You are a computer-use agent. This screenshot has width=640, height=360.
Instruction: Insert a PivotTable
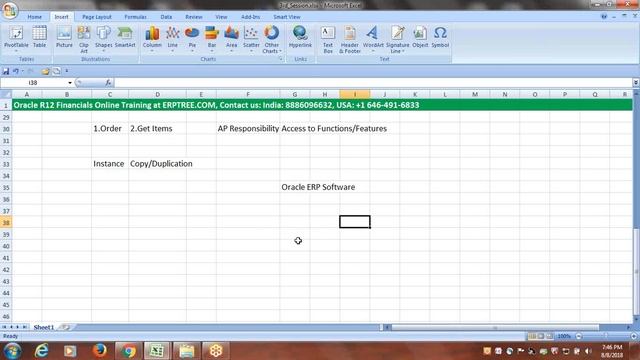coord(16,39)
